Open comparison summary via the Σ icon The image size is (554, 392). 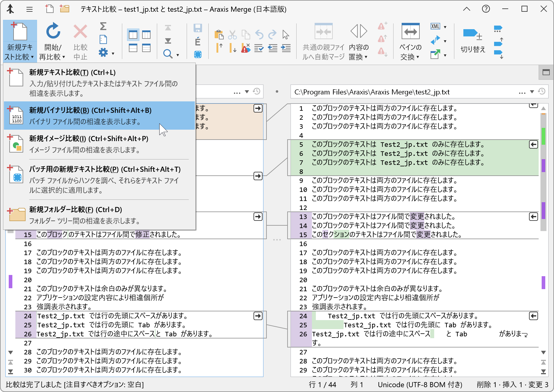[x=103, y=27]
